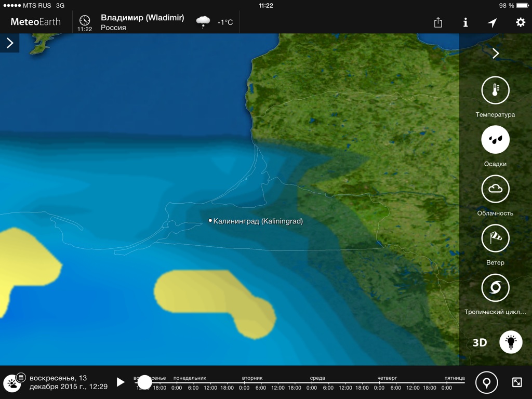Click the white timeline slider handle
This screenshot has height=399, width=532.
pos(144,382)
